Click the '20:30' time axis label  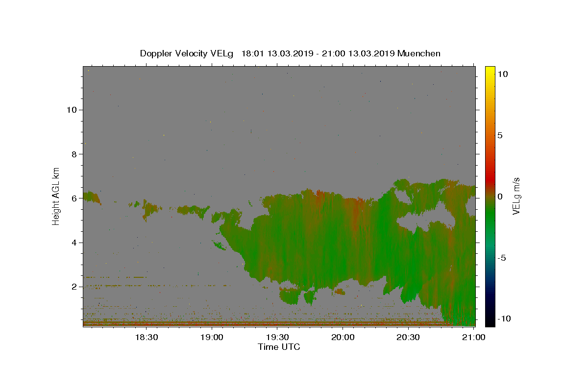click(408, 337)
